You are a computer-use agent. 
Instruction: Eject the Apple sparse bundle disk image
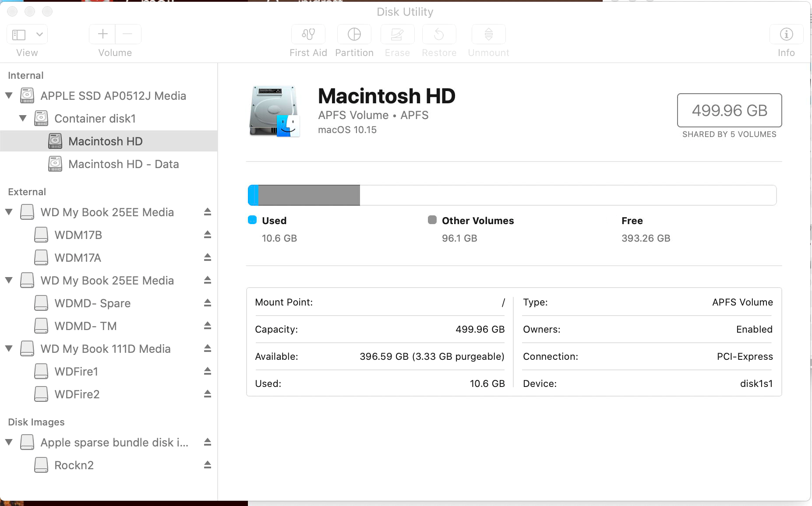[208, 442]
